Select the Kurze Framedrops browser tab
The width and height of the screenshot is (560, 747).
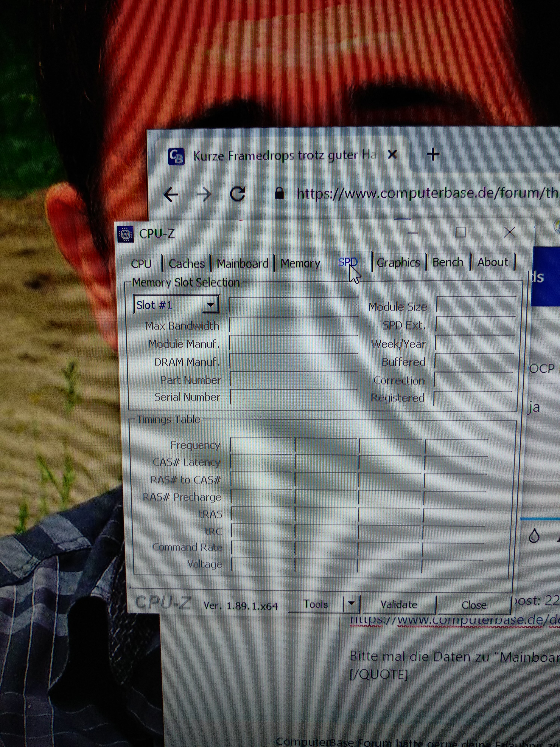pos(283,156)
